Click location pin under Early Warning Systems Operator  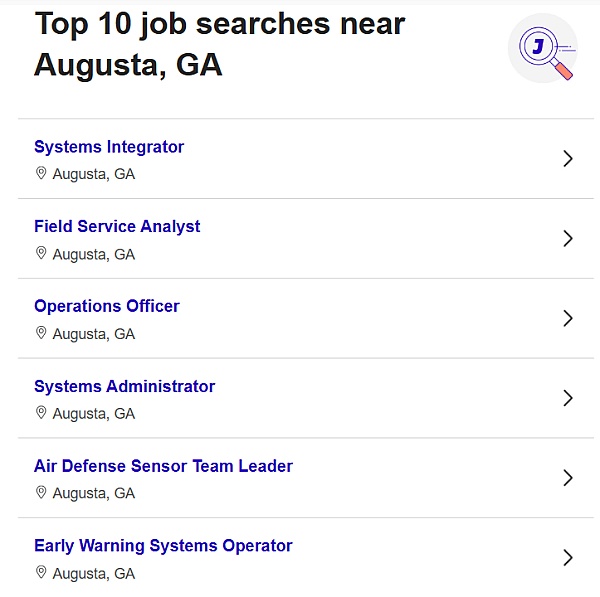pos(41,573)
